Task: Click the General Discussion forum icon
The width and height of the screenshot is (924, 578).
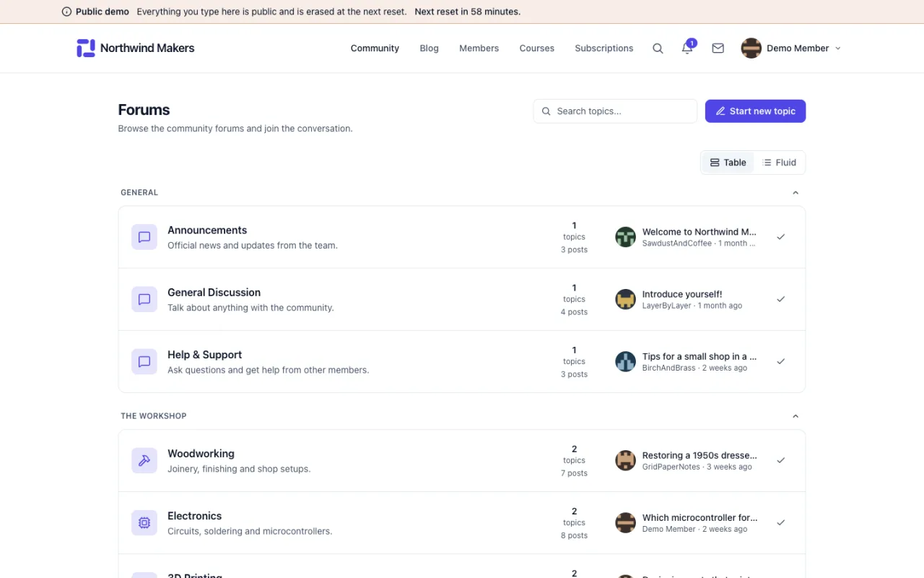Action: click(x=144, y=299)
